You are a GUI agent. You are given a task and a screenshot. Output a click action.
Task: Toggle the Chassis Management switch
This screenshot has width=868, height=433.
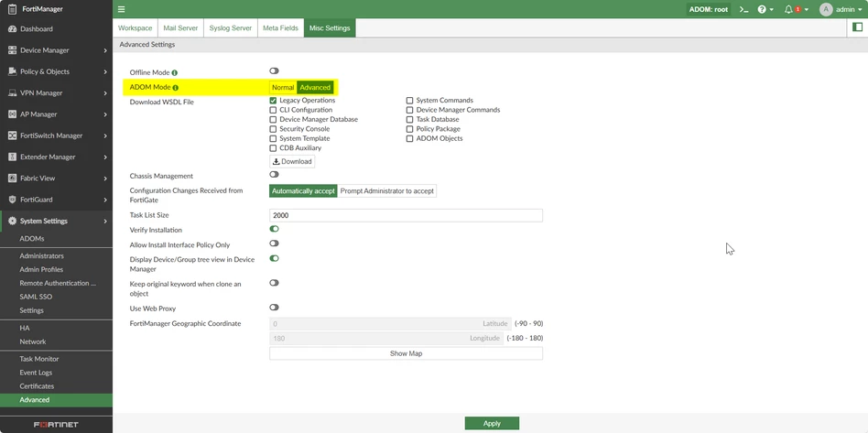(x=274, y=175)
